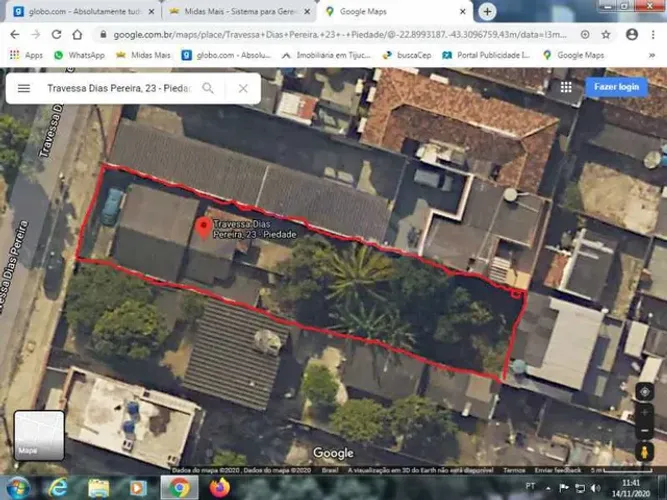Open Midas Mais bookmark

point(143,55)
